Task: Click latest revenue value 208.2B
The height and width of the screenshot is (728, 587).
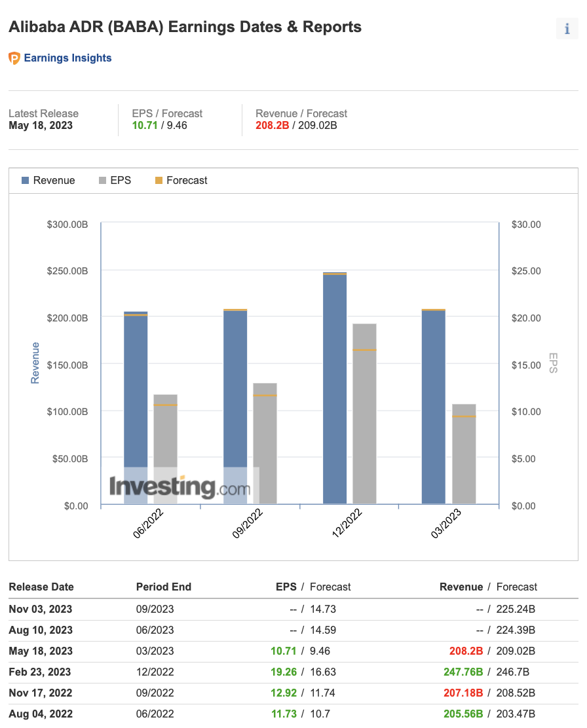Action: [x=273, y=125]
